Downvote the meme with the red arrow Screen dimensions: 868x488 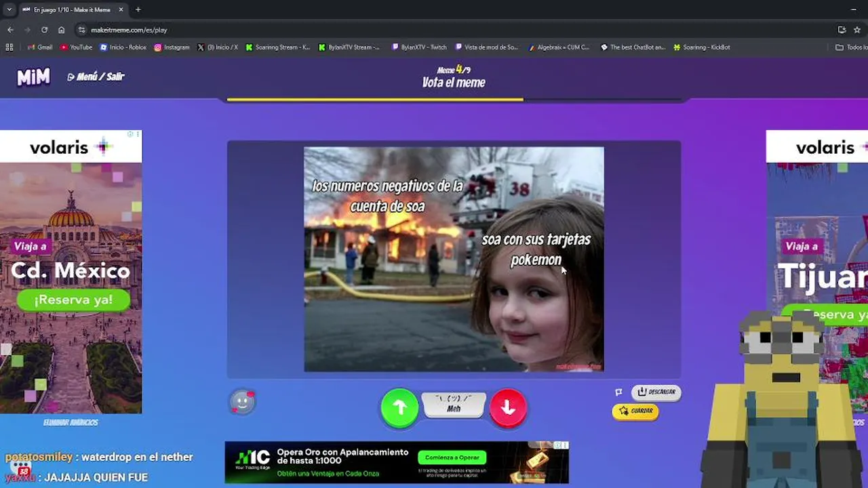coord(508,407)
